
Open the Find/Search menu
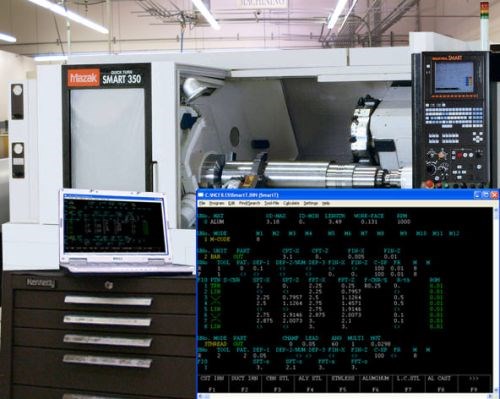(x=249, y=203)
